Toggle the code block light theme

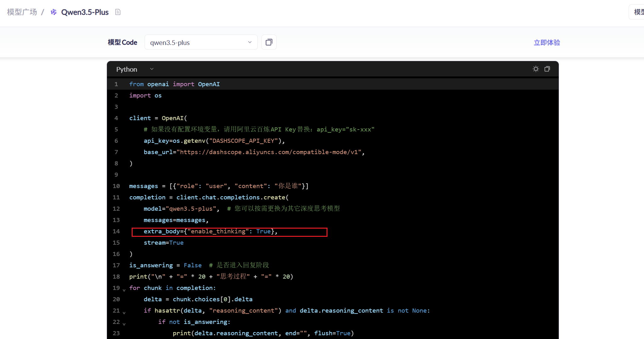pos(536,69)
